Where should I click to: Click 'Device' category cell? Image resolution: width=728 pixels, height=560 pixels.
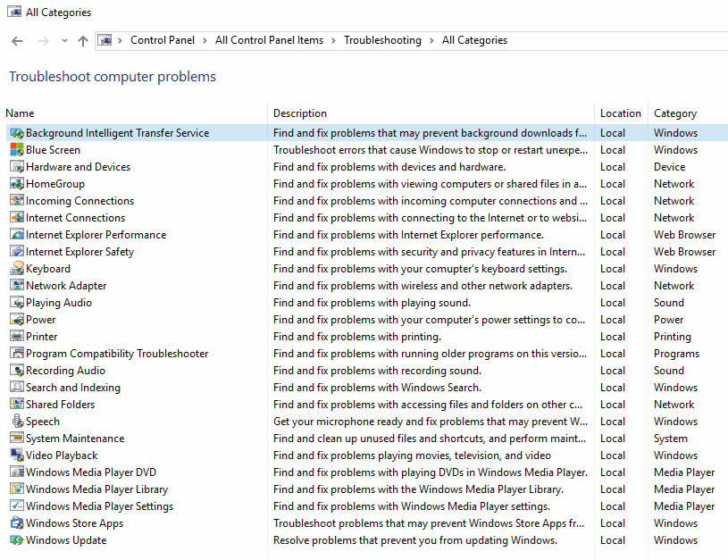(670, 167)
